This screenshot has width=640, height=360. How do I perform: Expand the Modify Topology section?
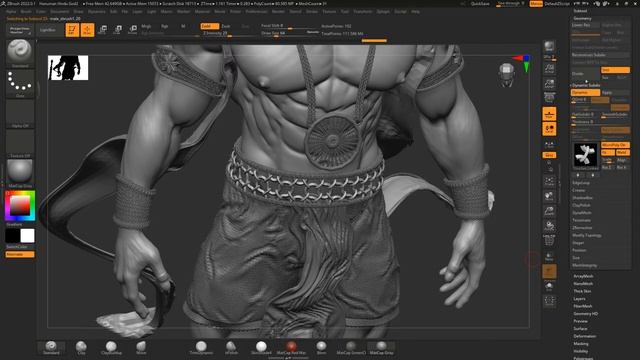(587, 235)
